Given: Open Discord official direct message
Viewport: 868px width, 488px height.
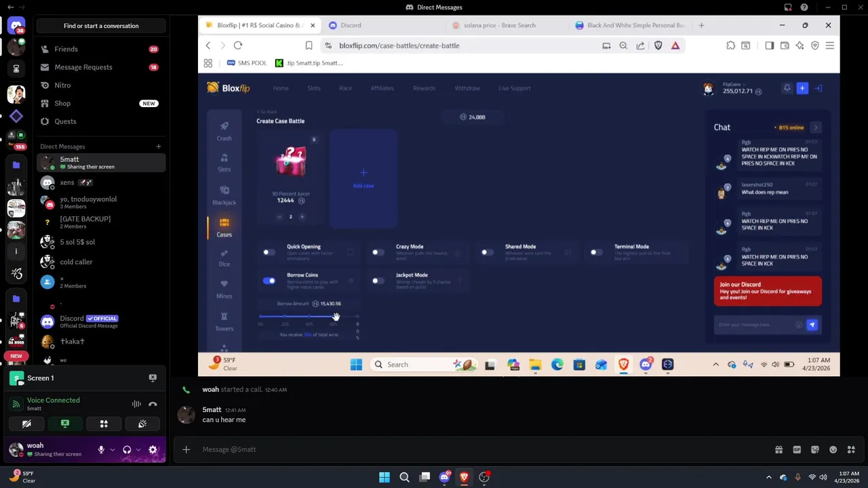Looking at the screenshot, I should click(x=101, y=321).
